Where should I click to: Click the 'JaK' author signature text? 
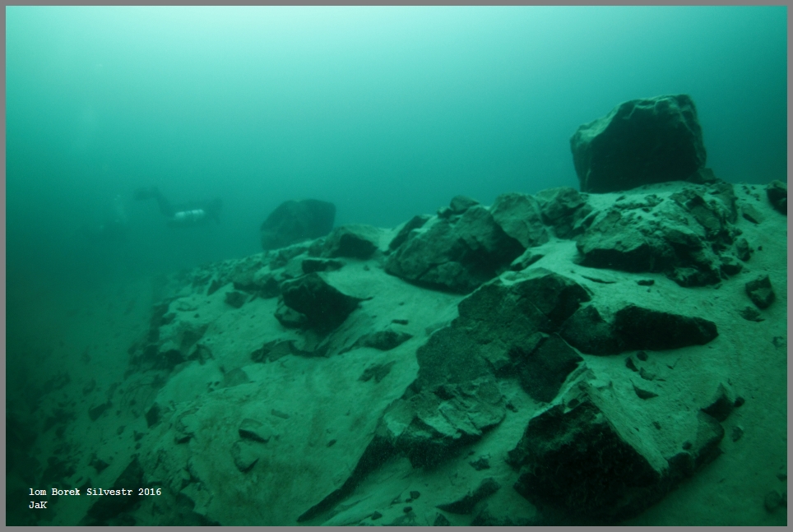38,505
